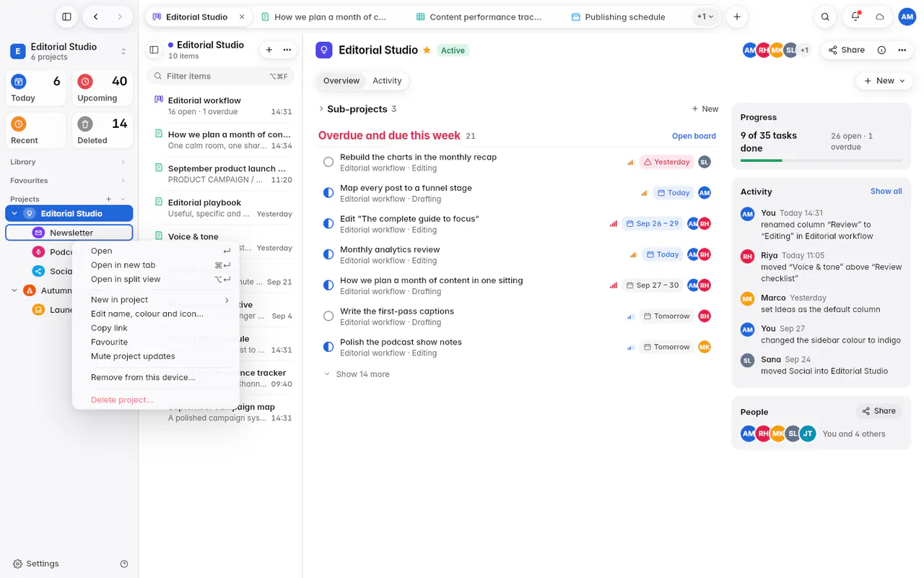Image resolution: width=924 pixels, height=578 pixels.
Task: Click the Filter items field
Action: [220, 76]
